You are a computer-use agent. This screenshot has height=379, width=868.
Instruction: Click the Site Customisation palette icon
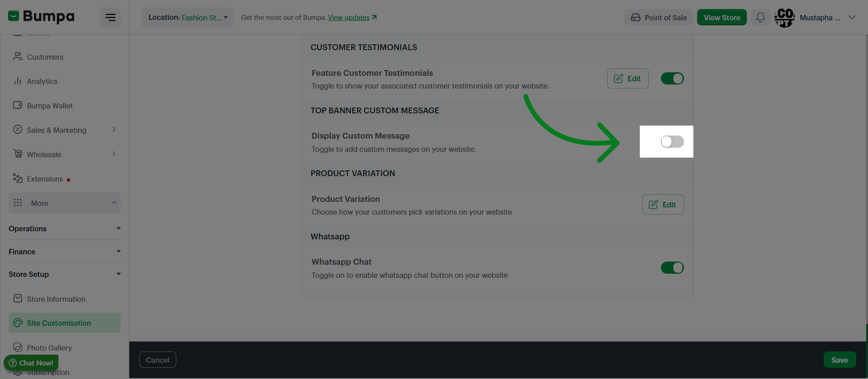pos(18,323)
